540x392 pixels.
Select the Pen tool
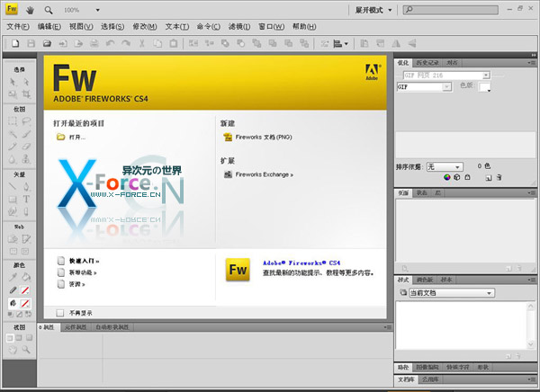(26, 186)
